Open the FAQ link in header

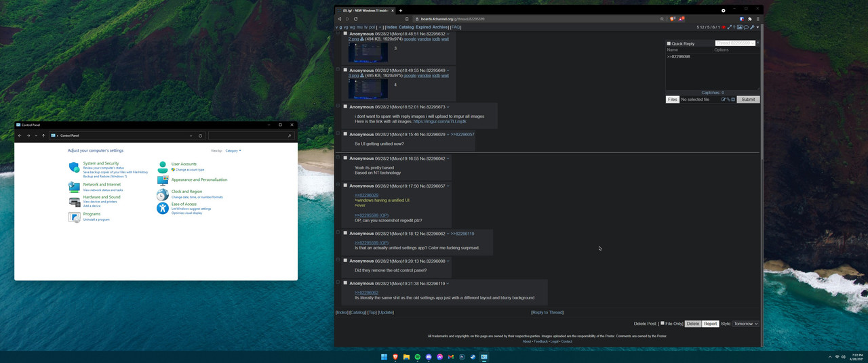[456, 27]
